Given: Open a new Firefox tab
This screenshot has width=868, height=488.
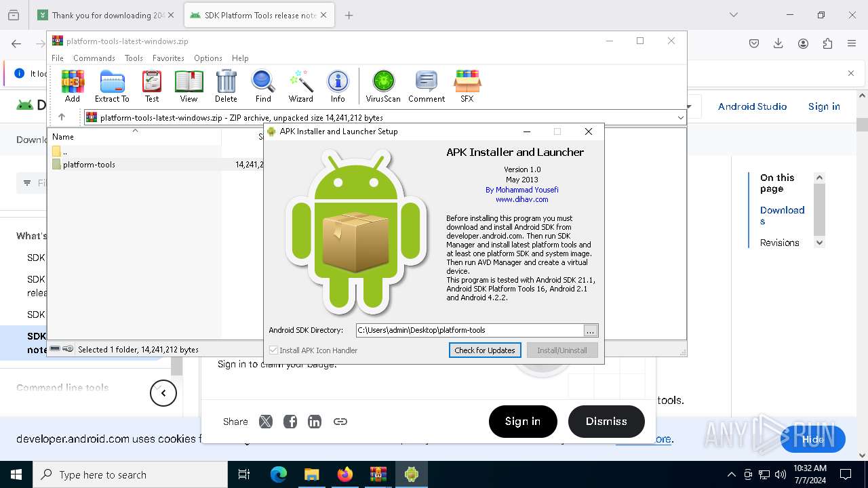Looking at the screenshot, I should click(x=349, y=15).
